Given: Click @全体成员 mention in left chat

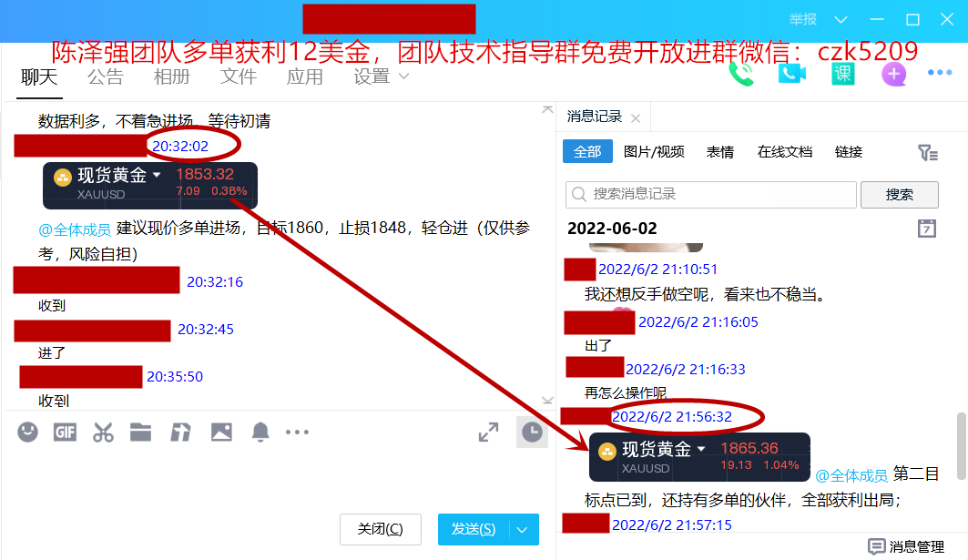Looking at the screenshot, I should click(x=75, y=229).
